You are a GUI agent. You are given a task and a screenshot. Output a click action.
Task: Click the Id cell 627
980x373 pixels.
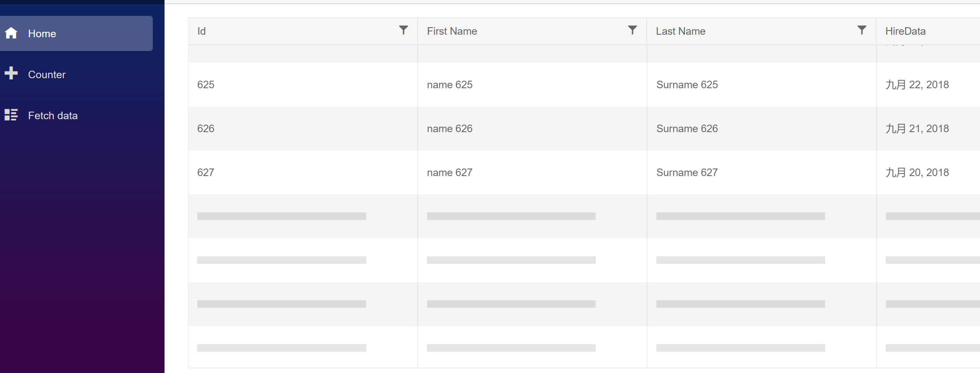point(206,173)
